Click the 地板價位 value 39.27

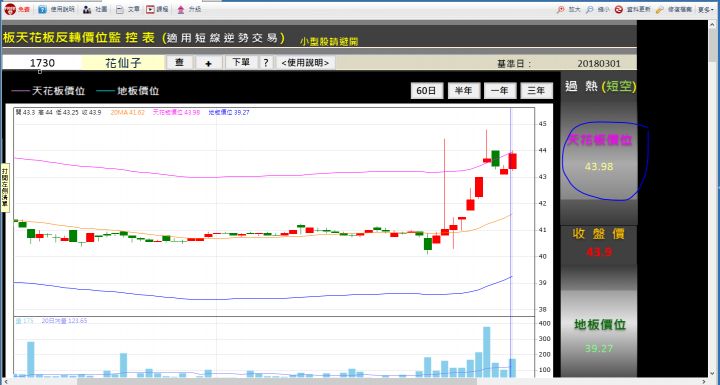(599, 349)
